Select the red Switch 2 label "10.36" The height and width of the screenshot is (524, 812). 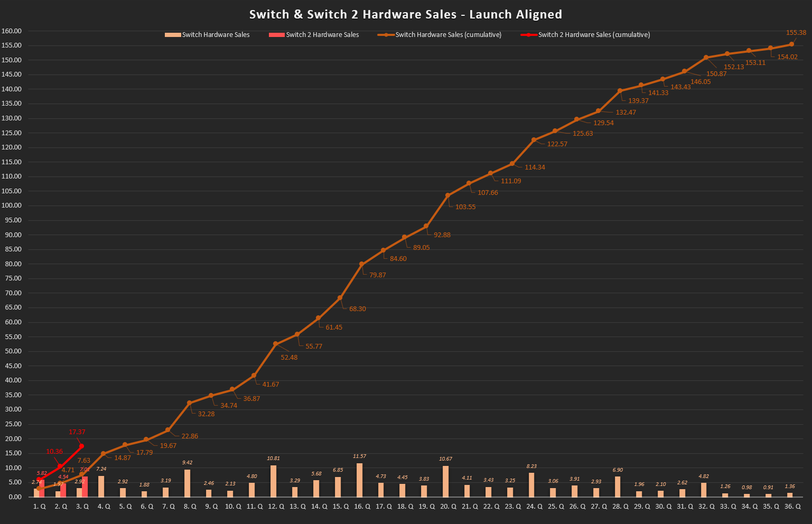pyautogui.click(x=54, y=452)
